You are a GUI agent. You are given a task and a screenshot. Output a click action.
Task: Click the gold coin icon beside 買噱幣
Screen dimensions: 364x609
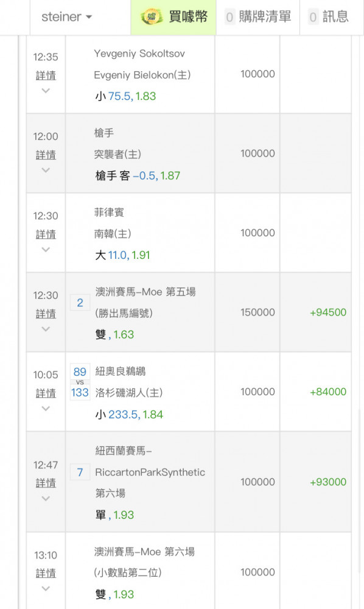(x=152, y=16)
